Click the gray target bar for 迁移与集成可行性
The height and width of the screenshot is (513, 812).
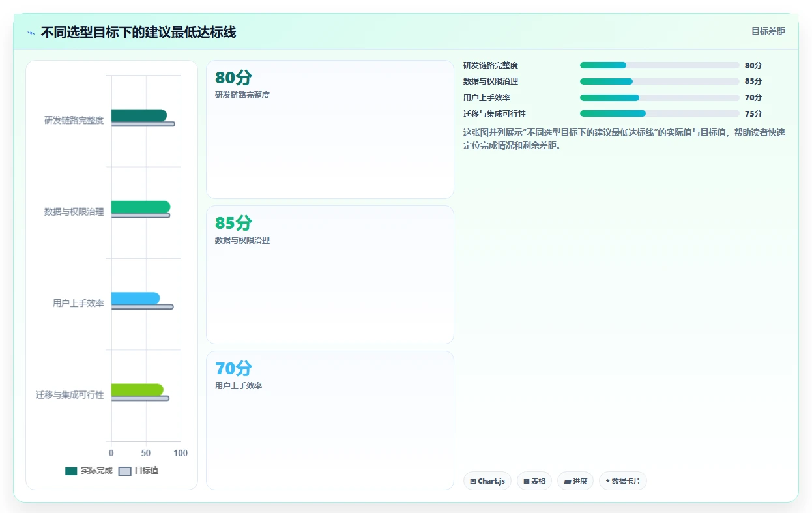click(140, 398)
